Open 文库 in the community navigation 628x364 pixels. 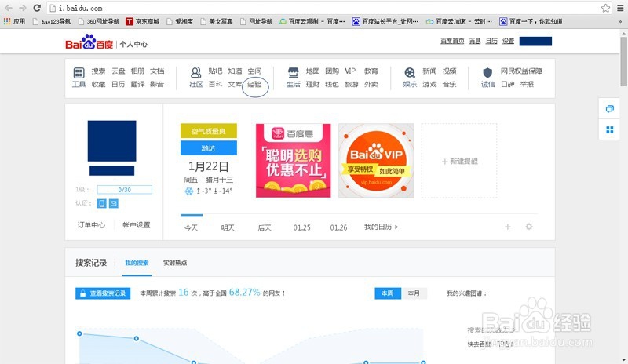tap(235, 84)
